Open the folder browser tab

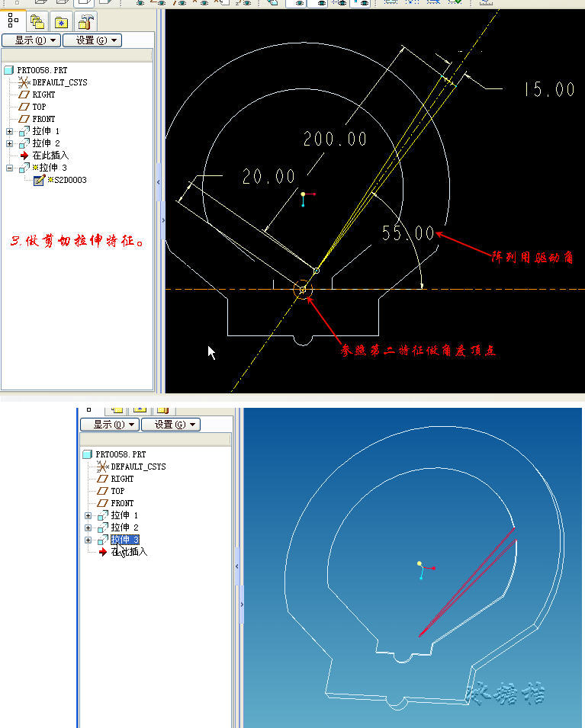click(37, 21)
